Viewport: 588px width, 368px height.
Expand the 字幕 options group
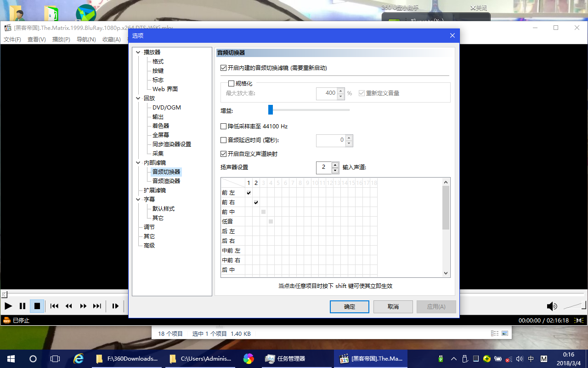coord(138,199)
